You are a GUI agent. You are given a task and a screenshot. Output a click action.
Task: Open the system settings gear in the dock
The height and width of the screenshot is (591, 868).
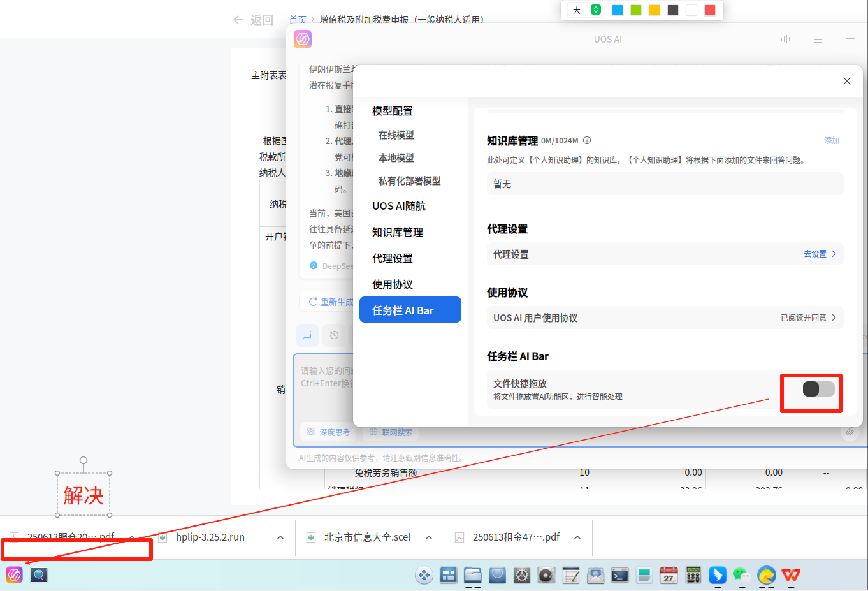(522, 575)
